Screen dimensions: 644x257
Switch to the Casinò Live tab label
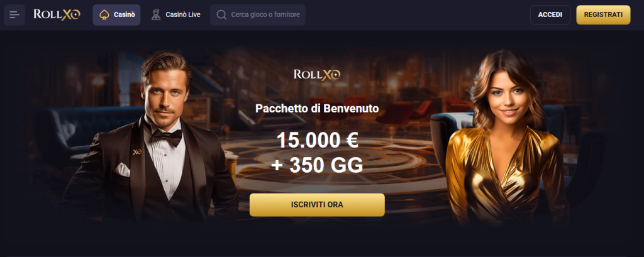pos(183,15)
